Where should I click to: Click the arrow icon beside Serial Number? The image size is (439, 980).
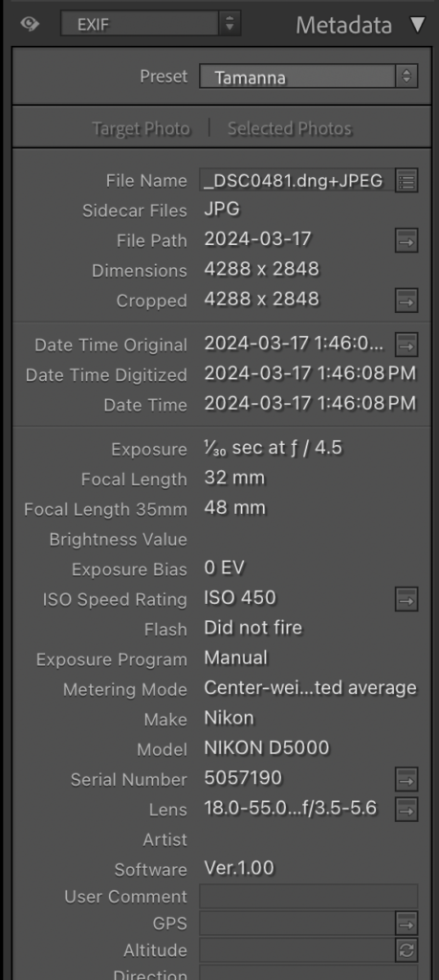[x=406, y=779]
